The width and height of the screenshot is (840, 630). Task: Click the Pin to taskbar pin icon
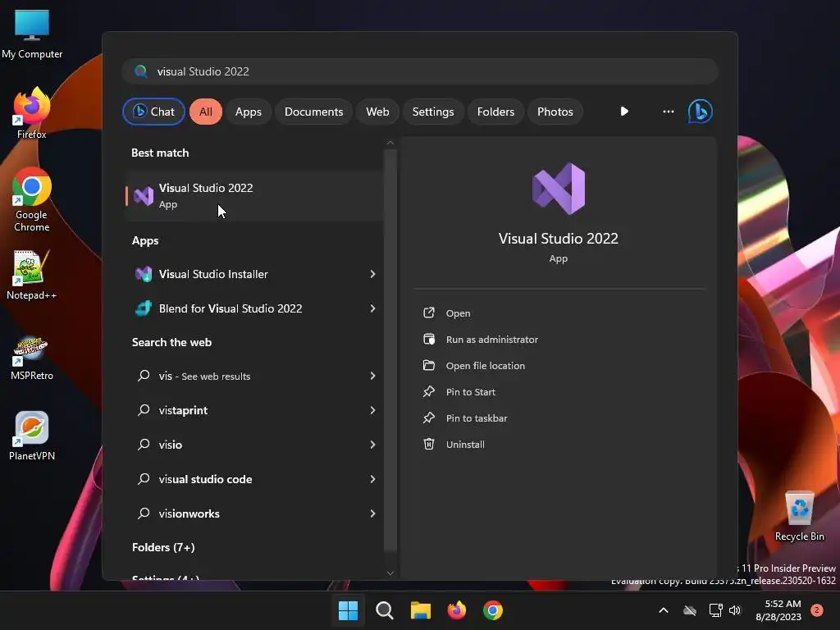(428, 418)
